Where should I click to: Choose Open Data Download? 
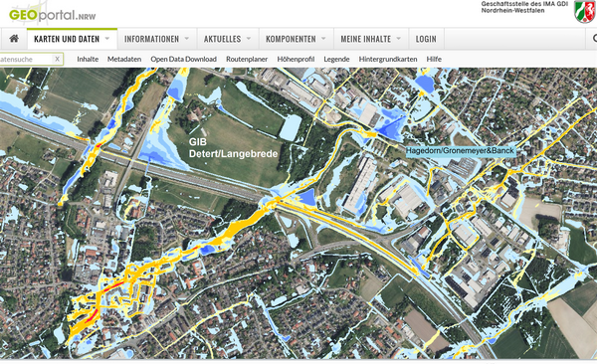pyautogui.click(x=183, y=59)
